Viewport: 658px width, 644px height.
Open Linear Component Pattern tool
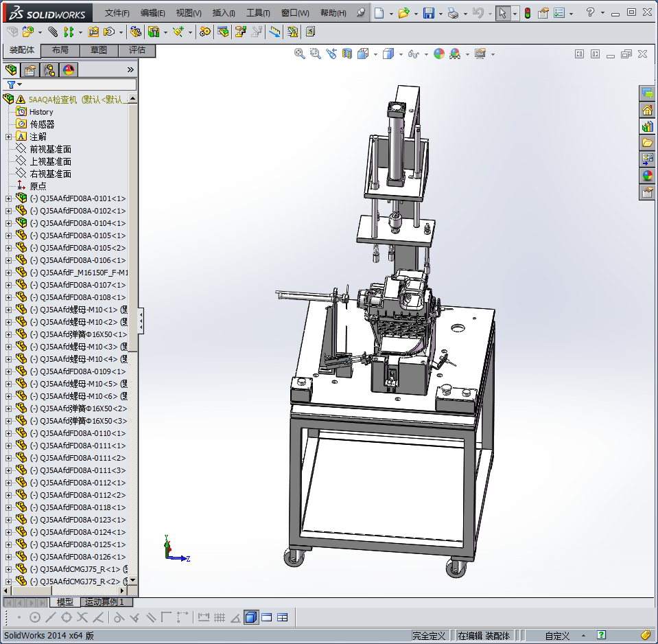click(69, 32)
